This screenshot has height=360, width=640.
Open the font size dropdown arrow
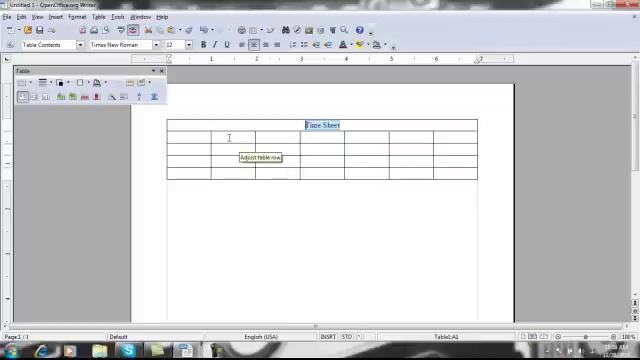pyautogui.click(x=189, y=45)
